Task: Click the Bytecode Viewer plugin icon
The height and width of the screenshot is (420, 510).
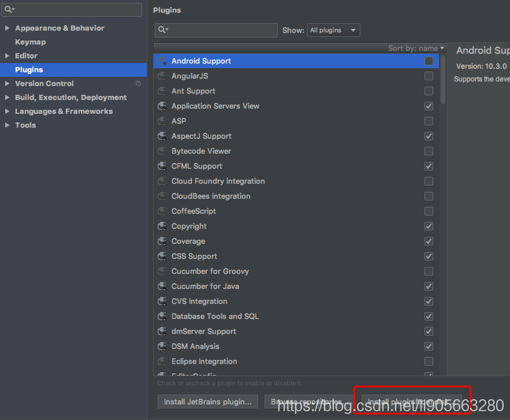Action: click(162, 151)
